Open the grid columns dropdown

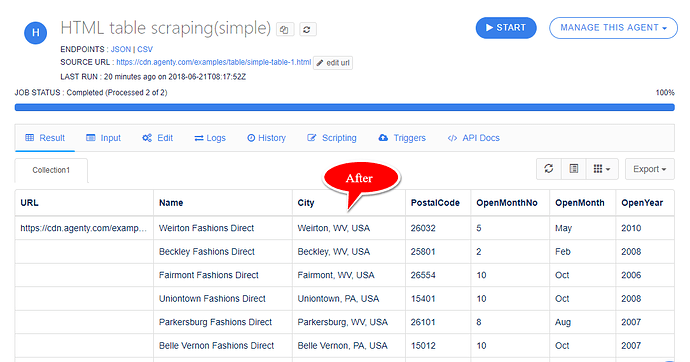(602, 169)
